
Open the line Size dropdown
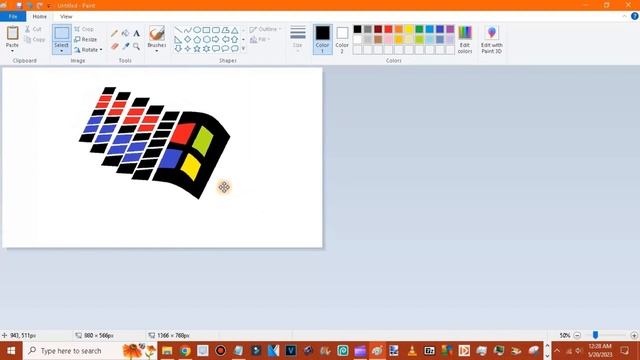pyautogui.click(x=298, y=39)
